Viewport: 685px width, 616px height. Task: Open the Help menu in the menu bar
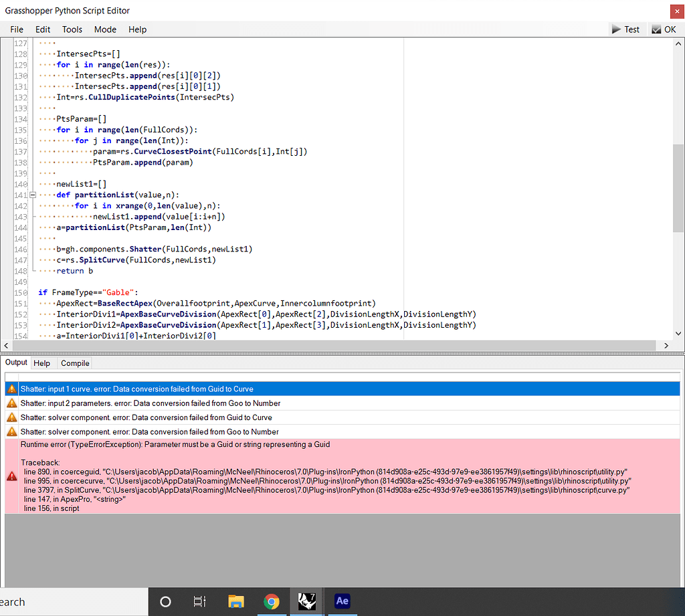click(138, 29)
